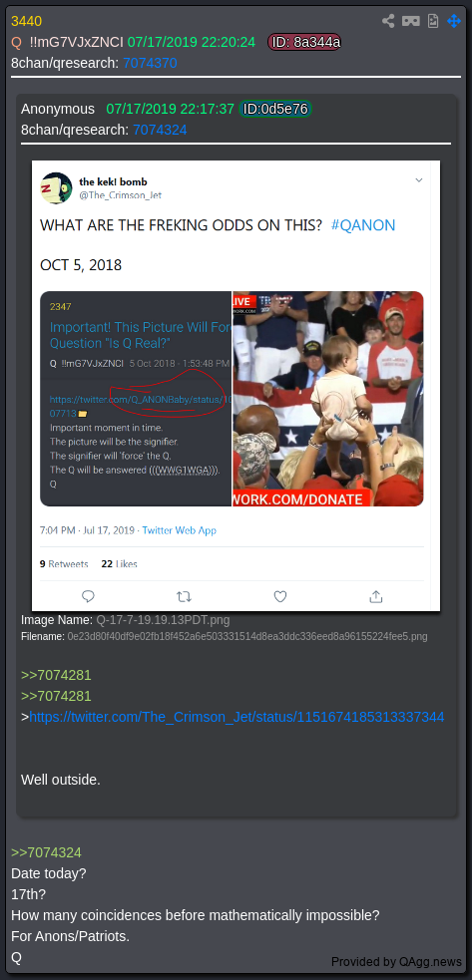Screen dimensions: 472x980
Task: Click the ID:0d5e76 badge
Action: point(275,109)
